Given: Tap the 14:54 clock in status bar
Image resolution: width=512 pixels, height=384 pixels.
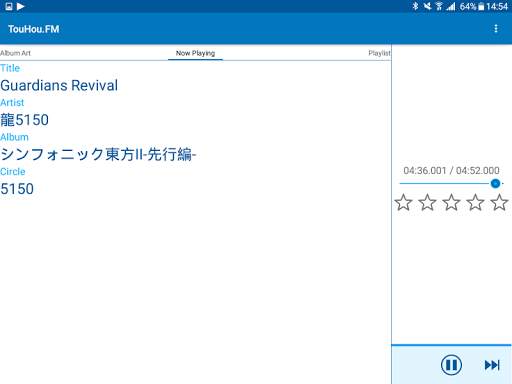Looking at the screenshot, I should pyautogui.click(x=497, y=6).
